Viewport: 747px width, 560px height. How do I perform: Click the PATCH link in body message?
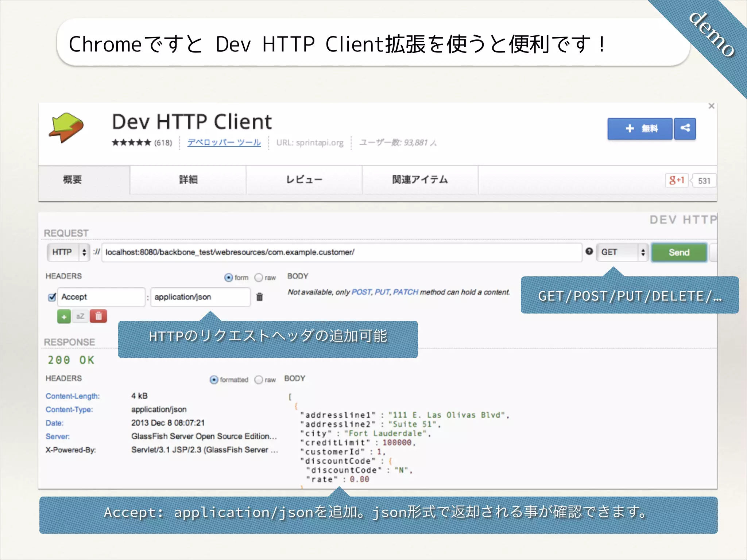tap(406, 292)
